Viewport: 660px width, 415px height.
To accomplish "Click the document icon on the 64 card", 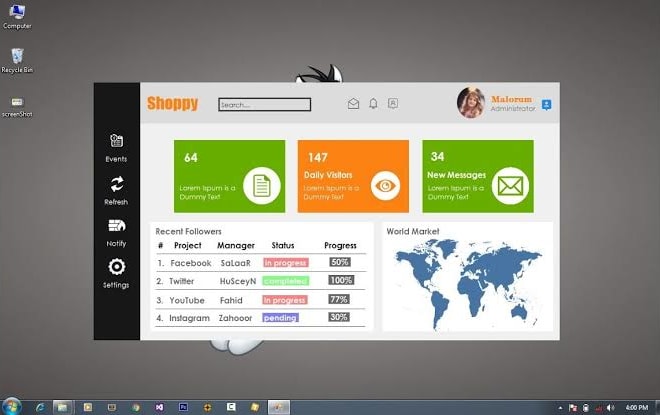I will (261, 186).
